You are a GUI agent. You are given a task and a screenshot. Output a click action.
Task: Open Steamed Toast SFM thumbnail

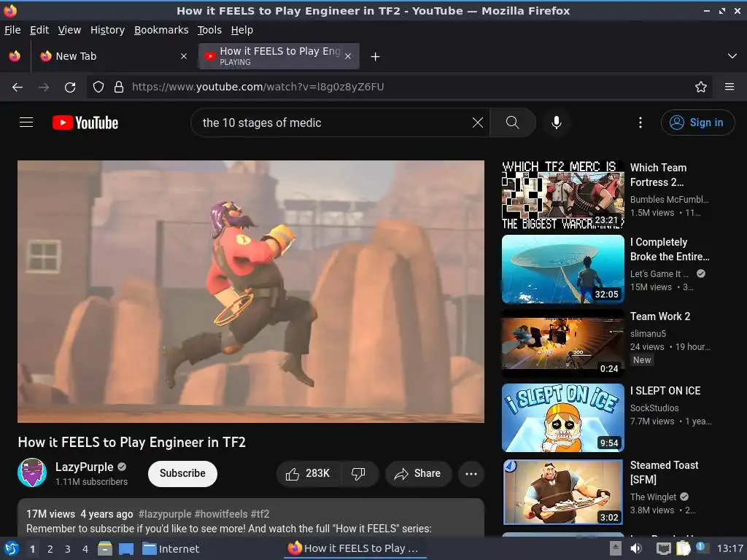tap(563, 492)
